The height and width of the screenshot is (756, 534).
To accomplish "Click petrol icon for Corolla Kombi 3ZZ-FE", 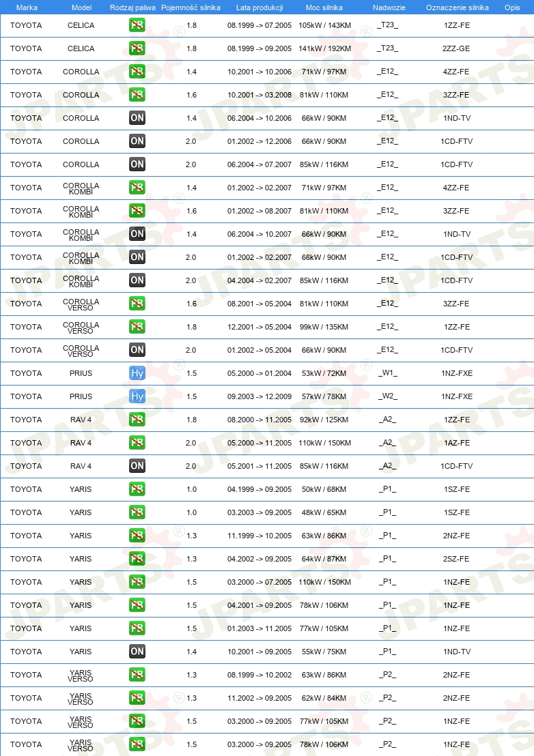I will pos(137,211).
